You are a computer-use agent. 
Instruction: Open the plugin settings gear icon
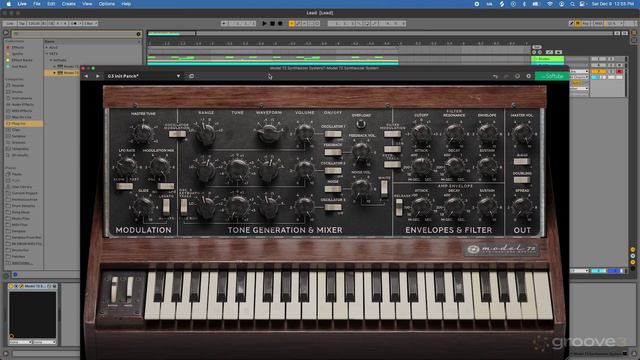[x=529, y=76]
